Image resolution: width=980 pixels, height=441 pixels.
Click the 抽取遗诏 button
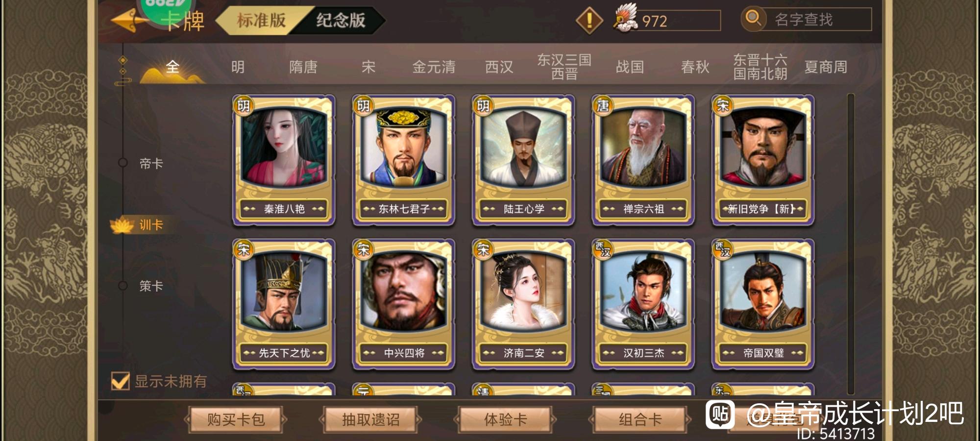370,420
